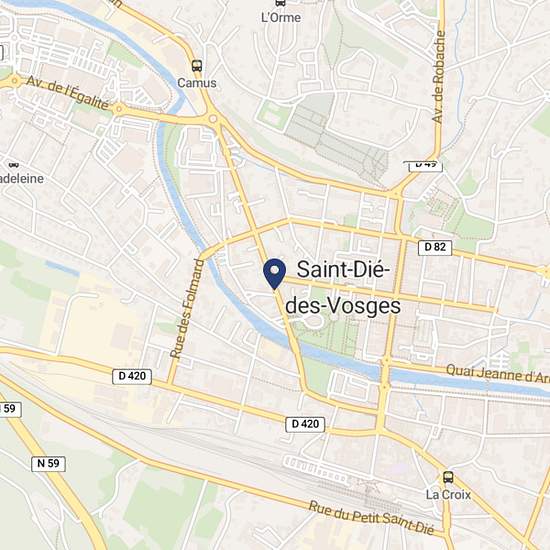Click the D 420 shield near Rue des Folmard
Screen dimensions: 550x550
click(132, 376)
